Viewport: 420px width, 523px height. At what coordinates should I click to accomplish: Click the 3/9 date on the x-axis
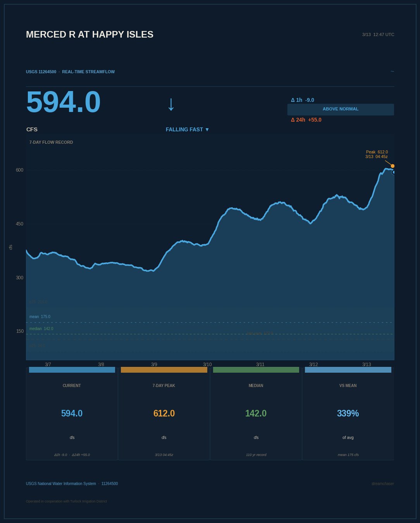tap(154, 365)
